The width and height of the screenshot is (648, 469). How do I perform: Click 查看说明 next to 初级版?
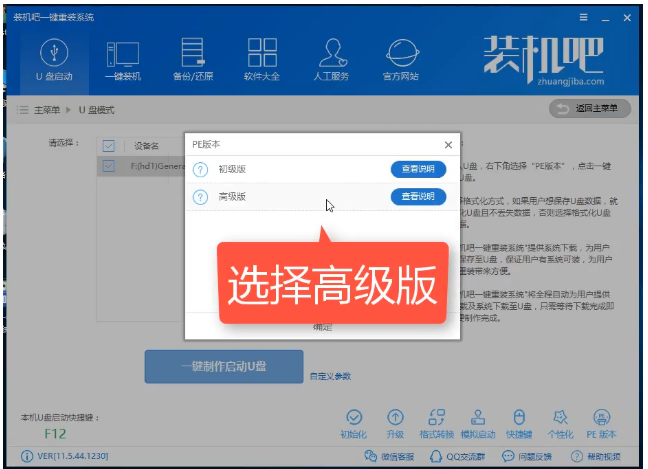pos(417,169)
